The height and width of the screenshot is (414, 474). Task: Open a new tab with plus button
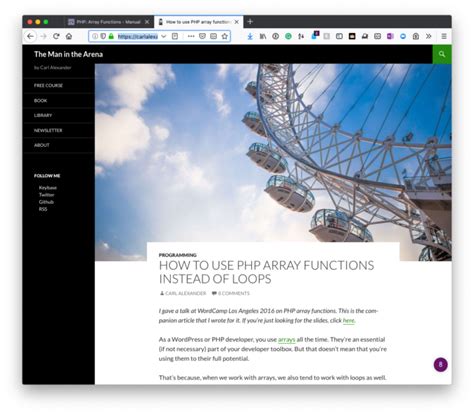pyautogui.click(x=250, y=22)
